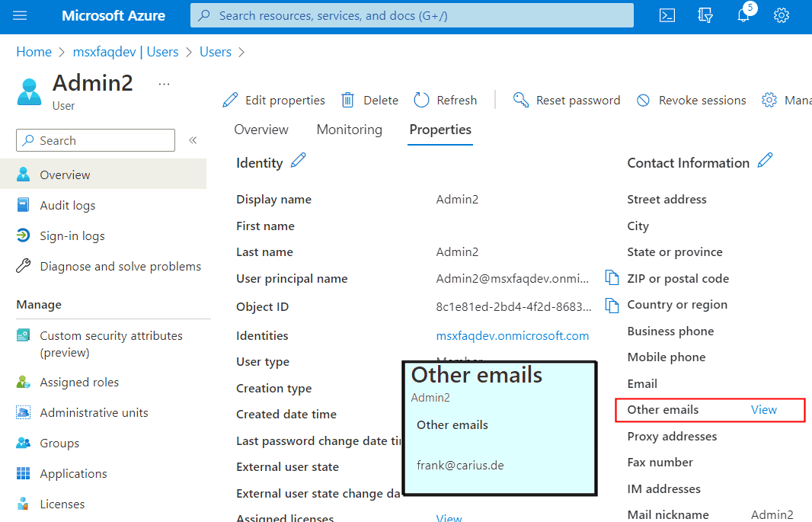Click the Groups people icon
812x522 pixels.
(23, 443)
